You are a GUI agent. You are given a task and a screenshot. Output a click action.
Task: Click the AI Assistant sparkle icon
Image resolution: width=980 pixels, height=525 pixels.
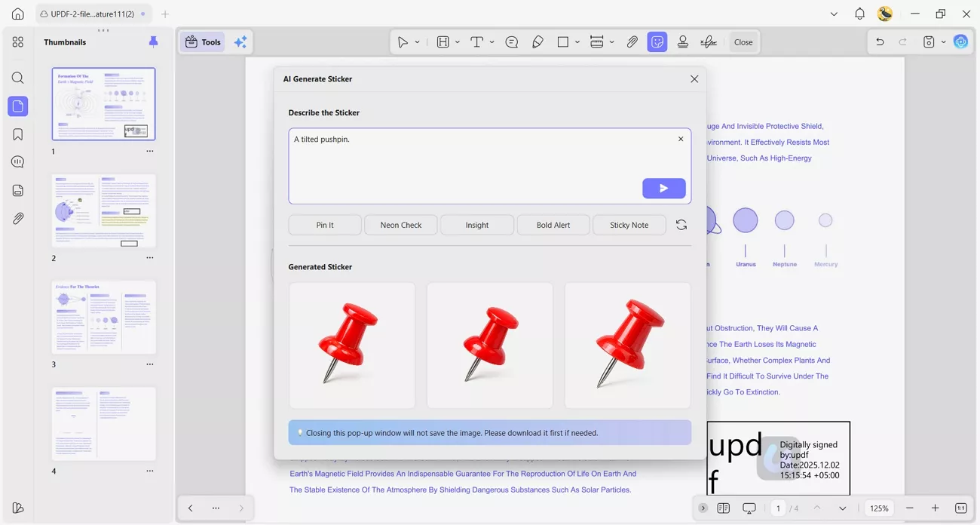tap(240, 41)
